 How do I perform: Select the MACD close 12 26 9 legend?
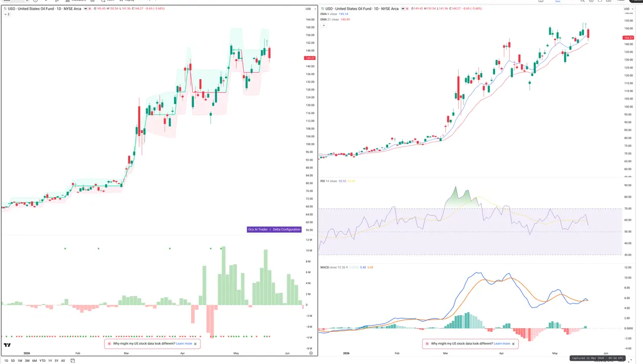pyautogui.click(x=334, y=267)
